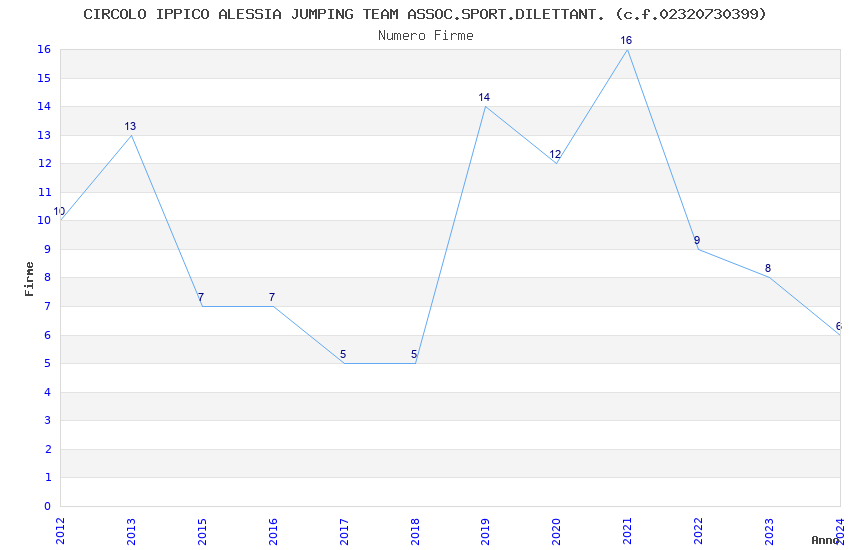Click y-axis tick value 11
The width and height of the screenshot is (850, 550).
pos(44,192)
